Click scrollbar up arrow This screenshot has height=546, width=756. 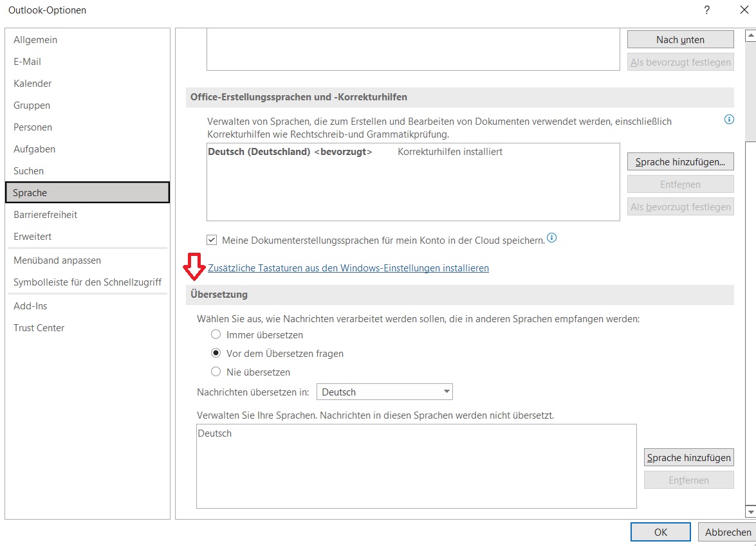click(750, 35)
